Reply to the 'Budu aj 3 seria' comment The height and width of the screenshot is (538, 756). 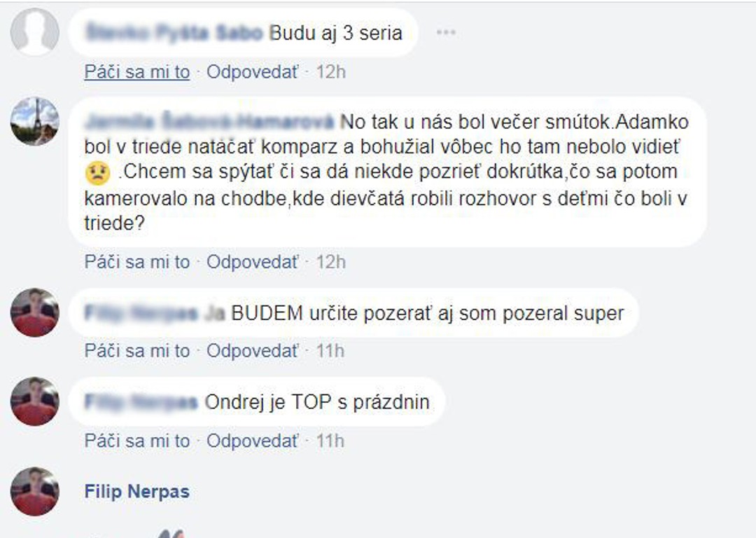click(x=253, y=72)
